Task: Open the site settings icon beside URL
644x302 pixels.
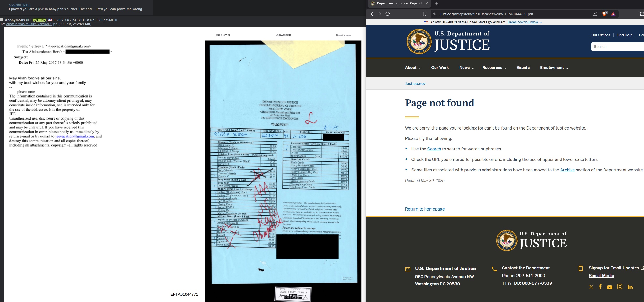Action: point(435,14)
